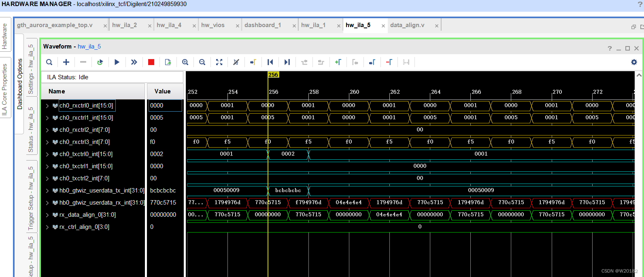Expand ch0_txctrl2_int[7:0] signal
The width and height of the screenshot is (644, 277).
click(47, 178)
